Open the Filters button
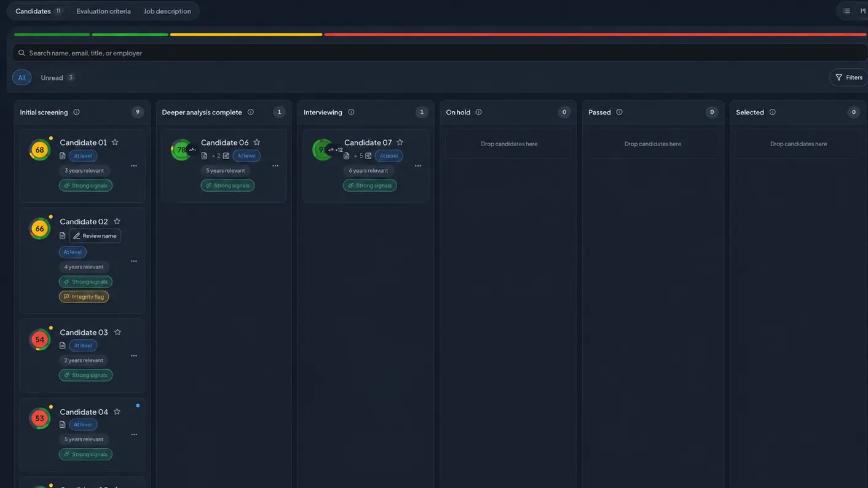The height and width of the screenshot is (488, 868). pyautogui.click(x=848, y=77)
